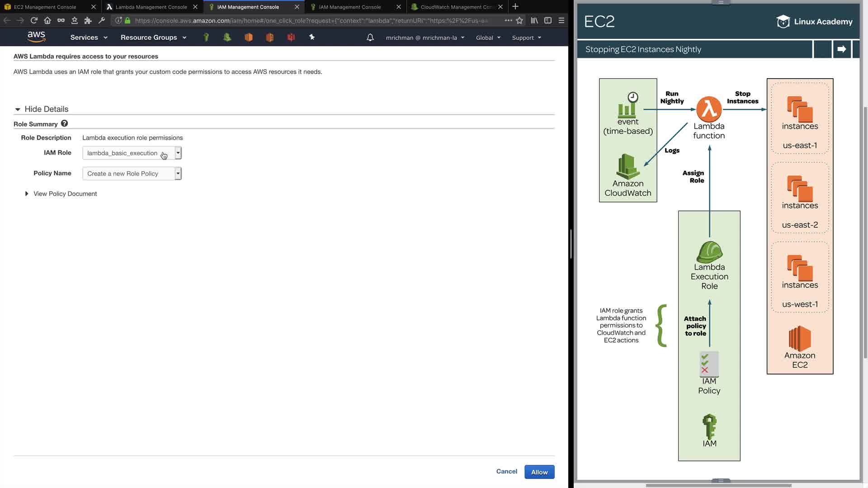Open the browser hamburger menu

(x=561, y=20)
